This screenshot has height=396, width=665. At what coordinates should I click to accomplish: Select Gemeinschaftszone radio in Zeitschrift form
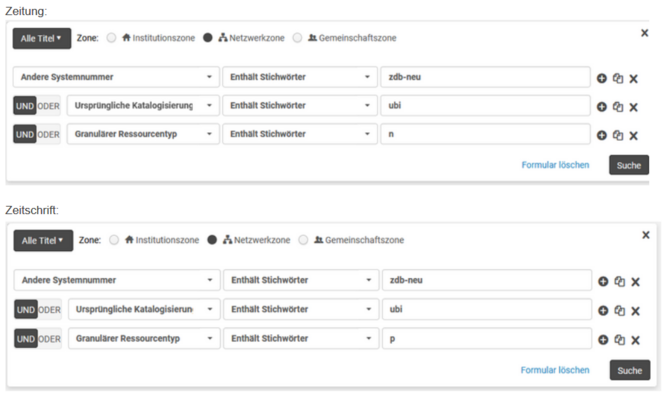303,240
